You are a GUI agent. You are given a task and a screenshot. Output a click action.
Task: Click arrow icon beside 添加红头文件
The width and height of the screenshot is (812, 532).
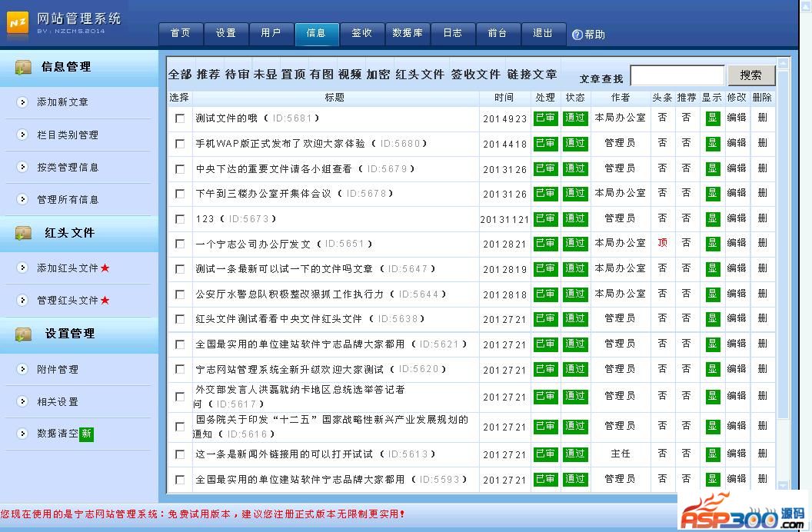tap(22, 268)
